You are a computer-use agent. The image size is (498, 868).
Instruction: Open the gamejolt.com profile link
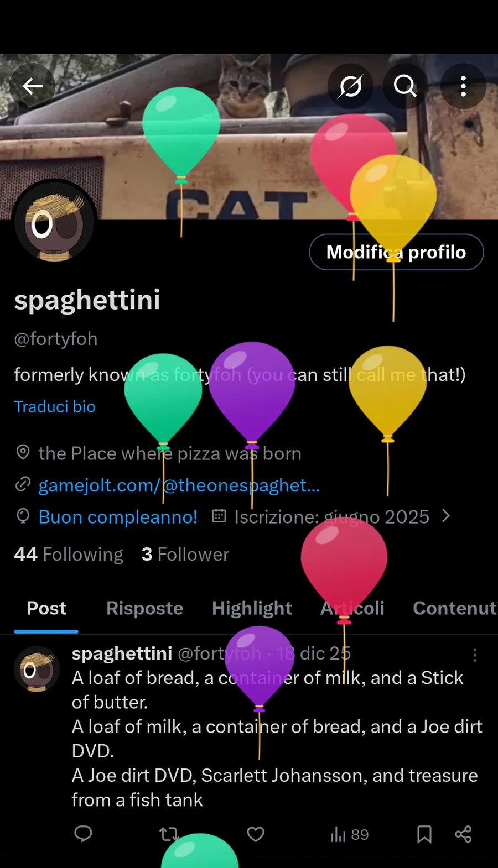[x=179, y=485]
